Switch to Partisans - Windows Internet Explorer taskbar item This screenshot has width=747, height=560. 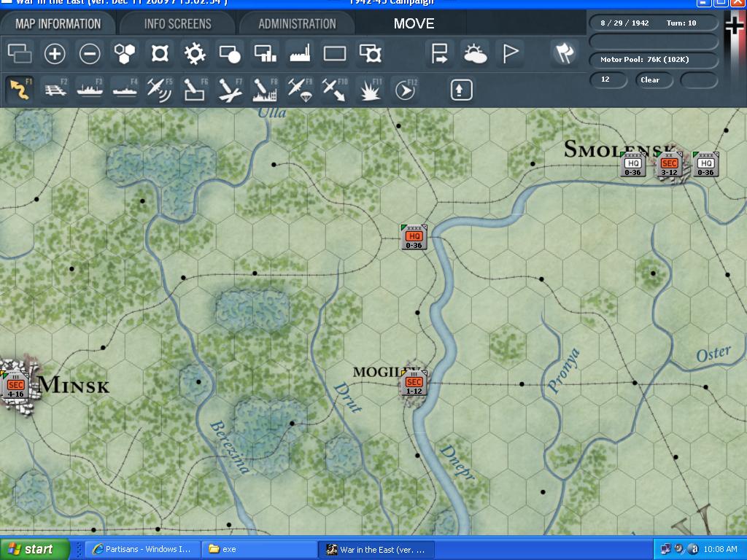(142, 549)
